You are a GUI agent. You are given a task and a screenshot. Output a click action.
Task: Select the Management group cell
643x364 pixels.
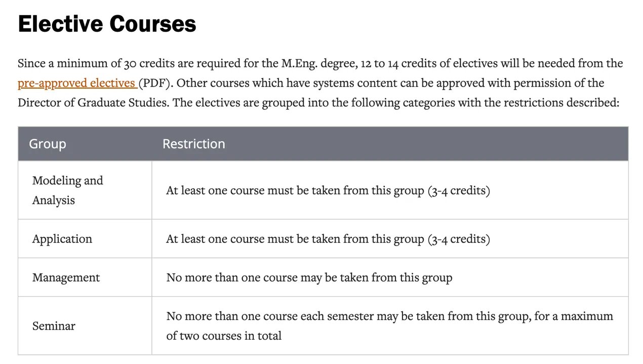pyautogui.click(x=66, y=277)
